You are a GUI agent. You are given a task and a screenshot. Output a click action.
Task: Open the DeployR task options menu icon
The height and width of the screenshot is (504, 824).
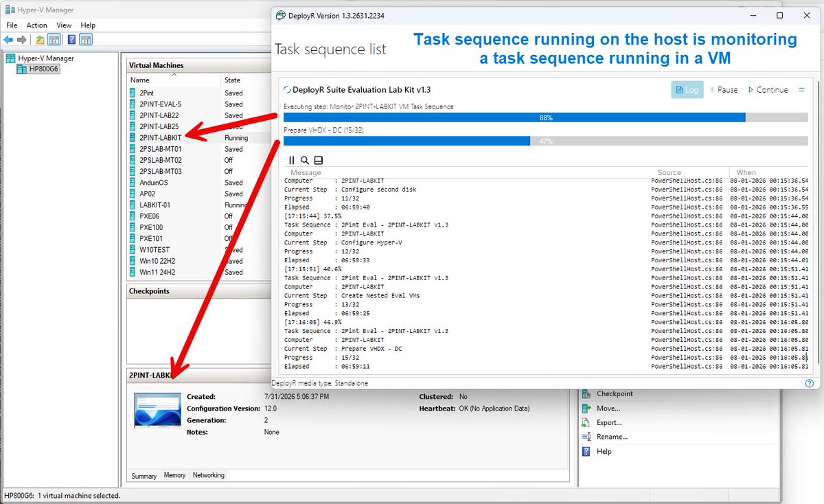[x=801, y=90]
